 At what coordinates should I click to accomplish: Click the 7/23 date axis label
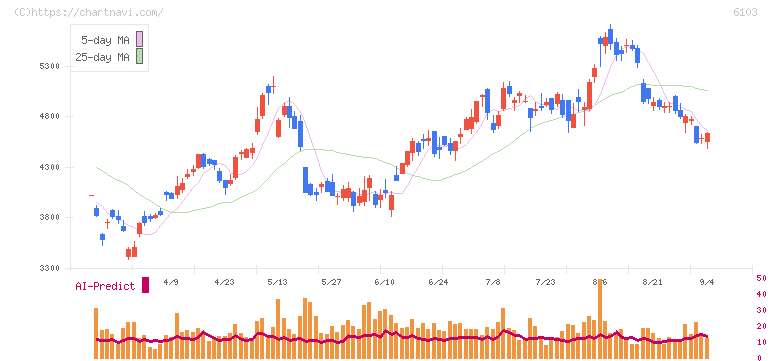pos(546,282)
